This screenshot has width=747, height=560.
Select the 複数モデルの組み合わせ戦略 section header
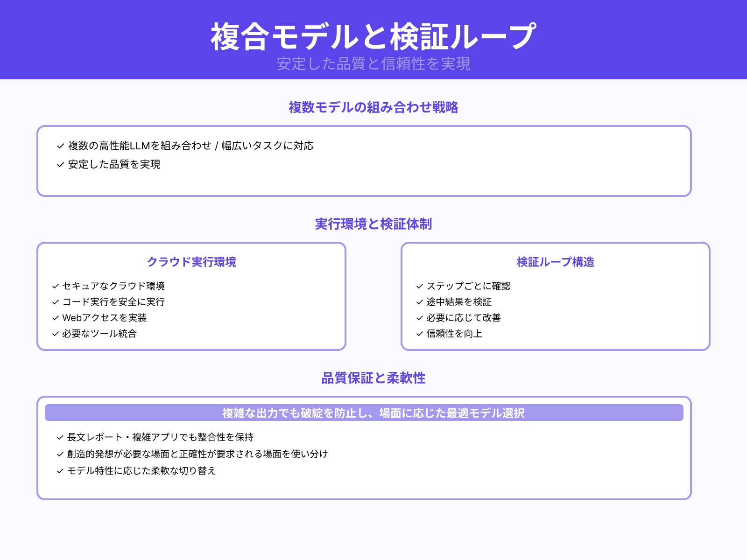pyautogui.click(x=373, y=107)
